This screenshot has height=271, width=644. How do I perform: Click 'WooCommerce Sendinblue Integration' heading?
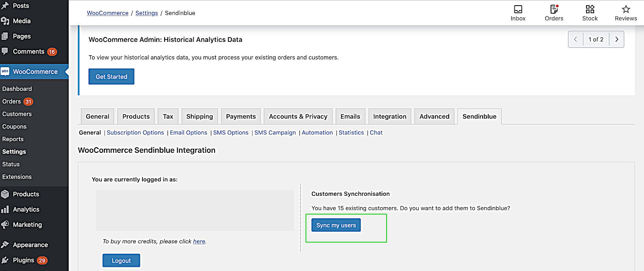tap(147, 150)
